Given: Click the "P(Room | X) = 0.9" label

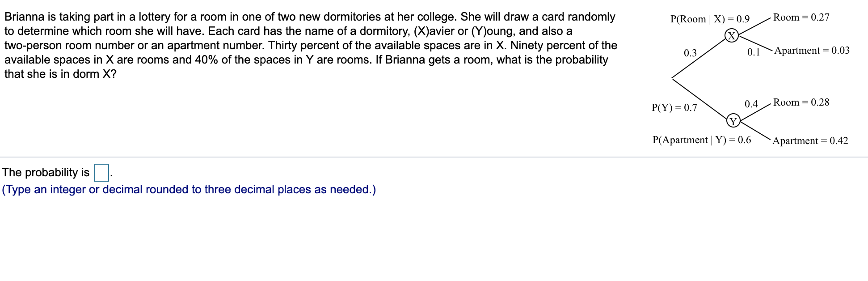Looking at the screenshot, I should [710, 19].
